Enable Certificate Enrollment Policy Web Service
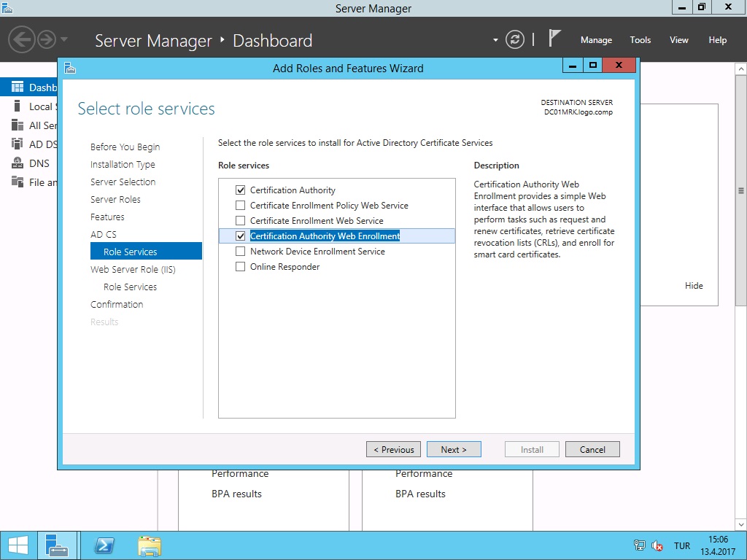Screen dimensions: 747x560 pos(241,205)
